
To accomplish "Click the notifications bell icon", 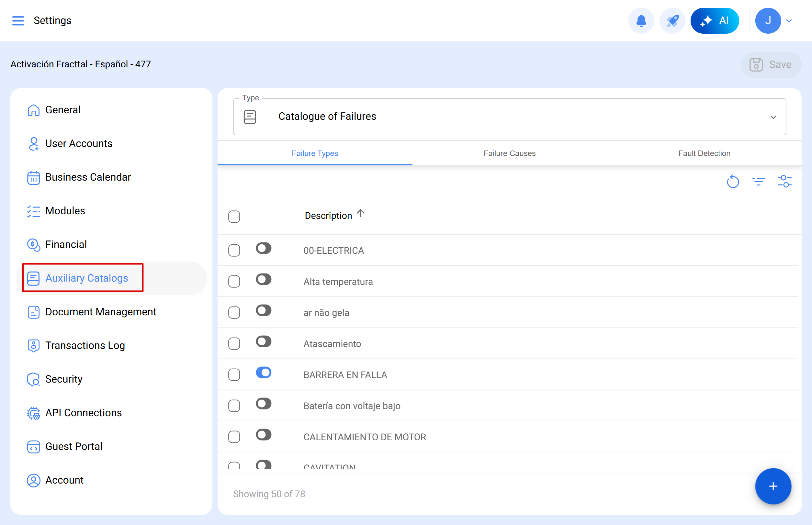I will pos(641,20).
